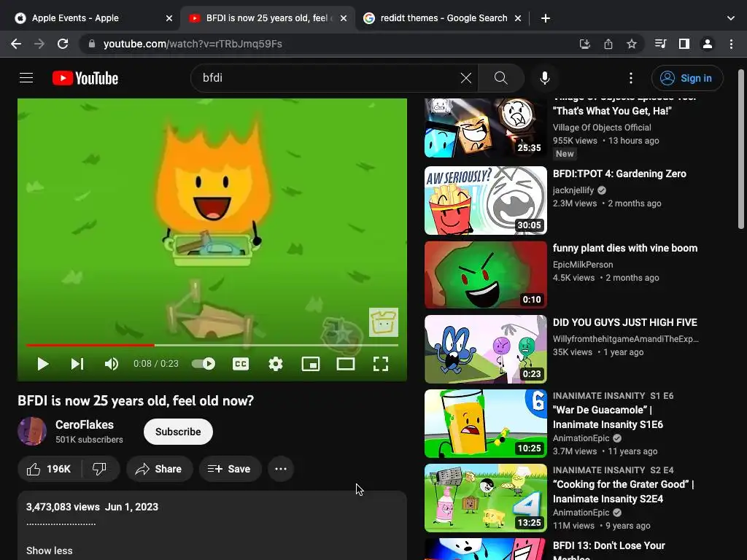Viewport: 747px width, 560px height.
Task: Seek on the video progress bar
Action: [x=212, y=345]
